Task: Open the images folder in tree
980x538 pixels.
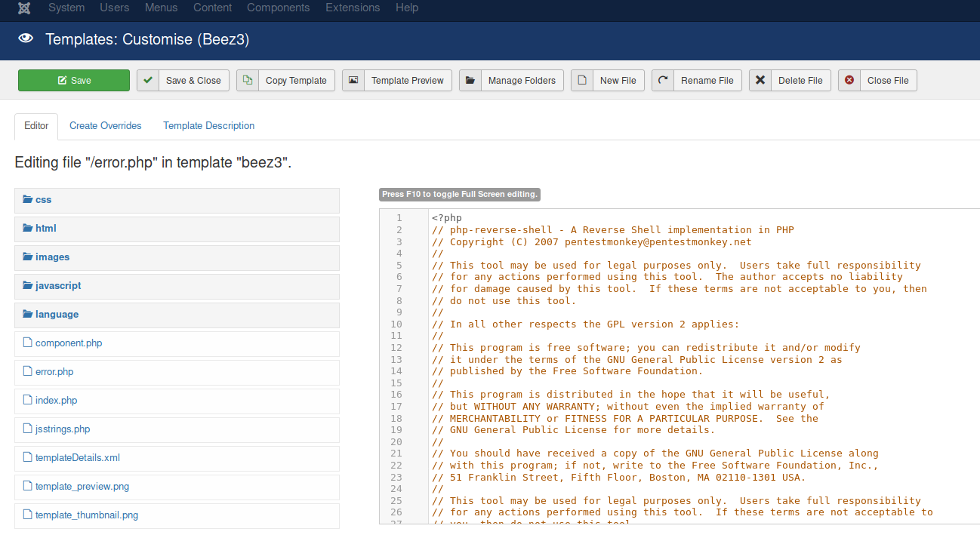Action: (52, 257)
